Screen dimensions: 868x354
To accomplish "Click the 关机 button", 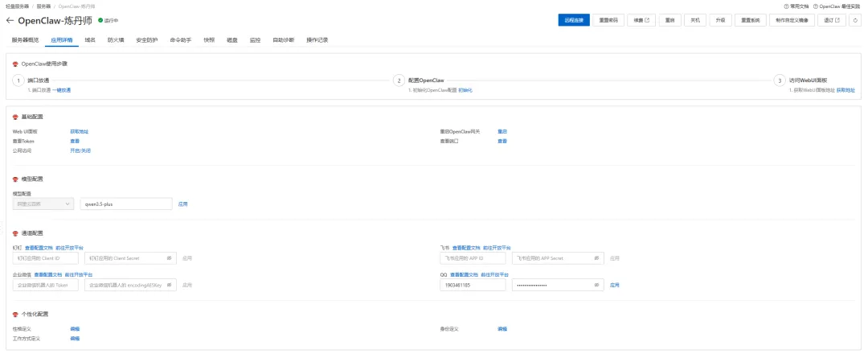I will pos(695,20).
